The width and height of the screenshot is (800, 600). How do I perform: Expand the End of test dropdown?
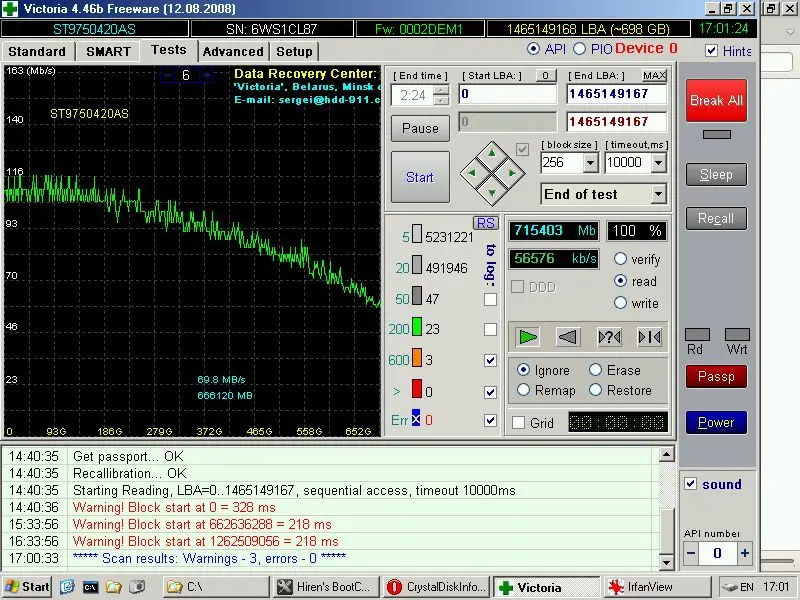coord(658,195)
